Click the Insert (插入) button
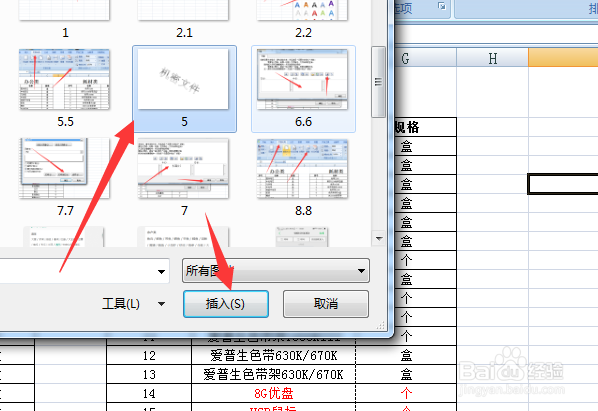This screenshot has height=411, width=598. click(x=226, y=304)
